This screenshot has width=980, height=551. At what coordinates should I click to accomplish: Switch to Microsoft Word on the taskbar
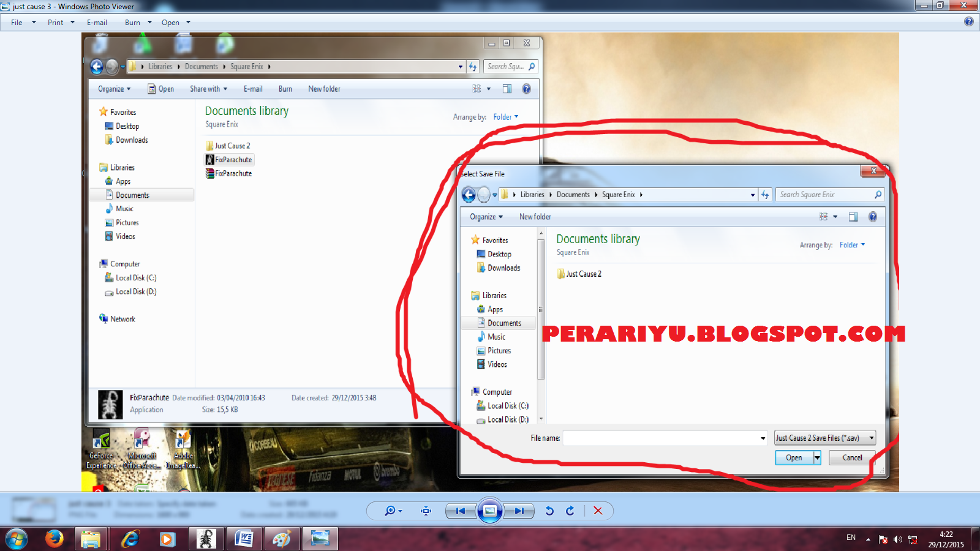click(244, 539)
